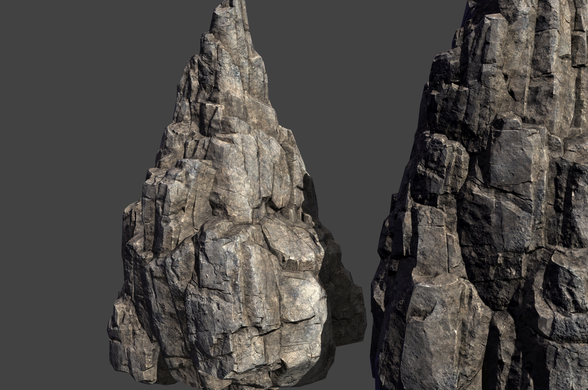Click the smooth lower boulder of the right rock

click(x=441, y=324)
